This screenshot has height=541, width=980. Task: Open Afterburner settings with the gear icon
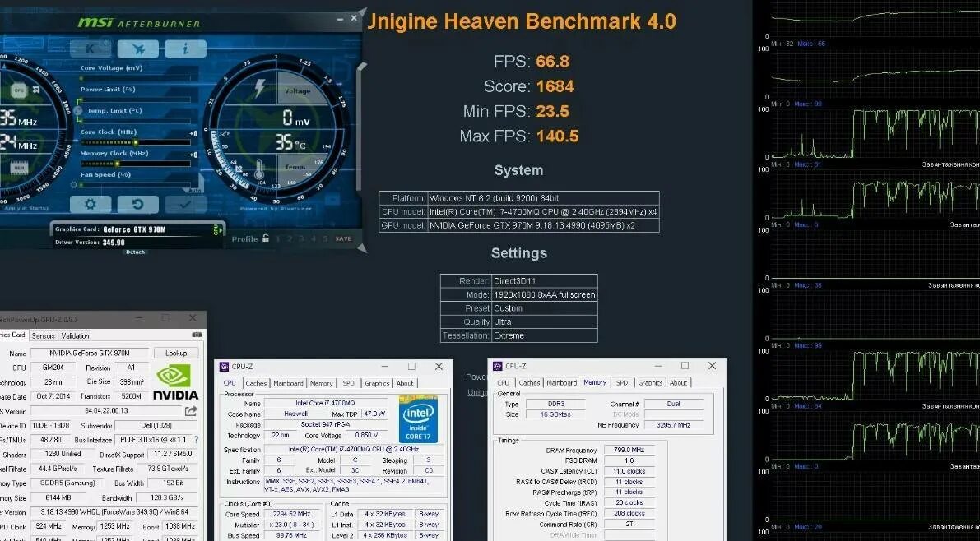point(91,204)
